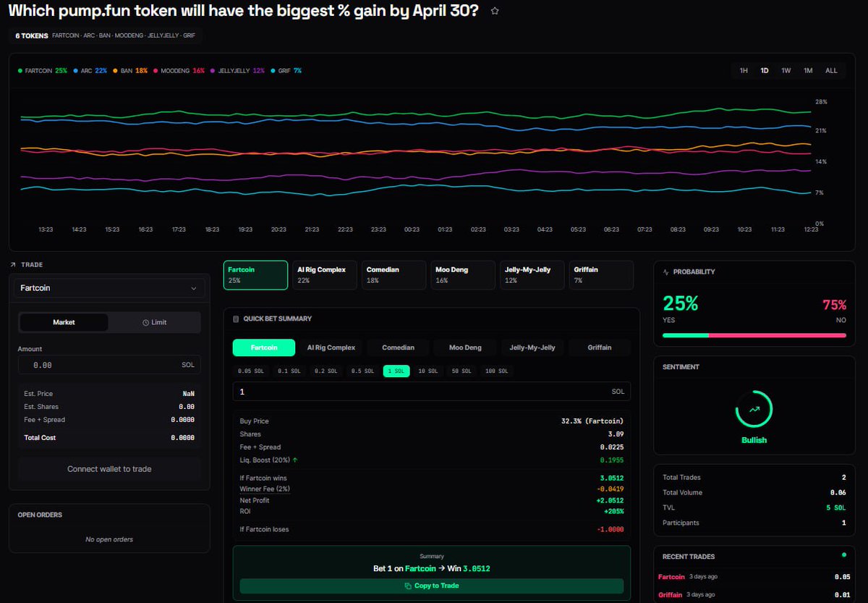
Task: Click the ROI +205% value
Action: pyautogui.click(x=613, y=511)
